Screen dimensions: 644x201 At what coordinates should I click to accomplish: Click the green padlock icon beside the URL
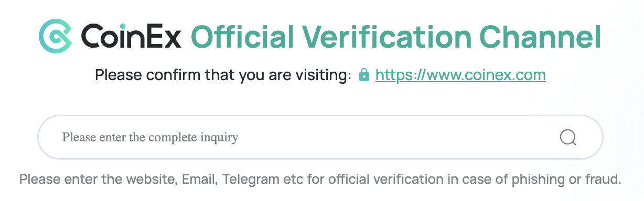click(363, 75)
